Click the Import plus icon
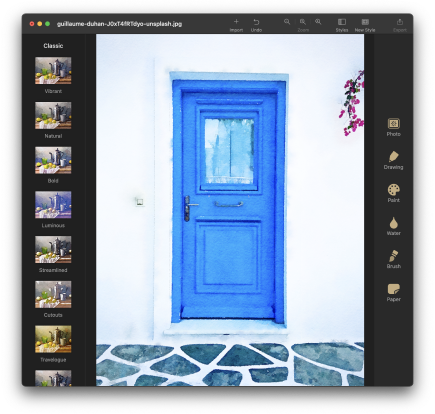 (236, 22)
